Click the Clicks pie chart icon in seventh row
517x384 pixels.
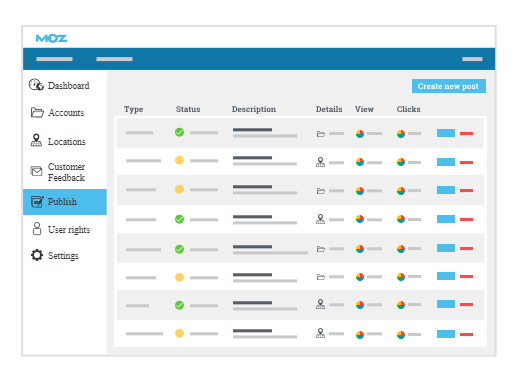(401, 305)
